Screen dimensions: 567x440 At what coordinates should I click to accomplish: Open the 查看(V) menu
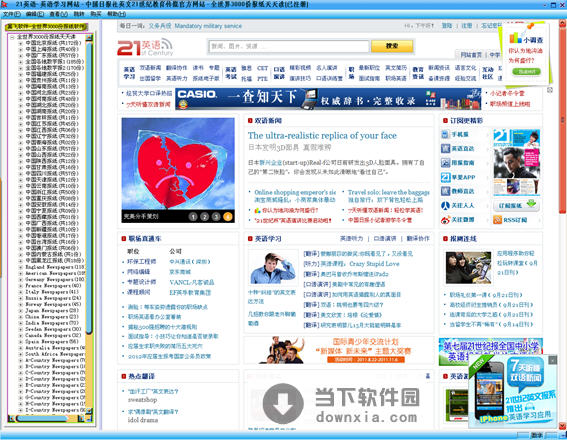coord(59,14)
